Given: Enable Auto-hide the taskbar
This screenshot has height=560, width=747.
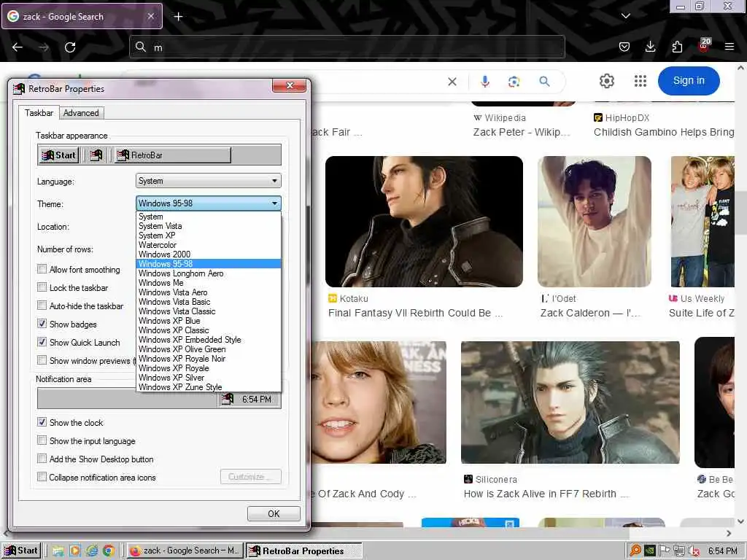Looking at the screenshot, I should [x=42, y=306].
